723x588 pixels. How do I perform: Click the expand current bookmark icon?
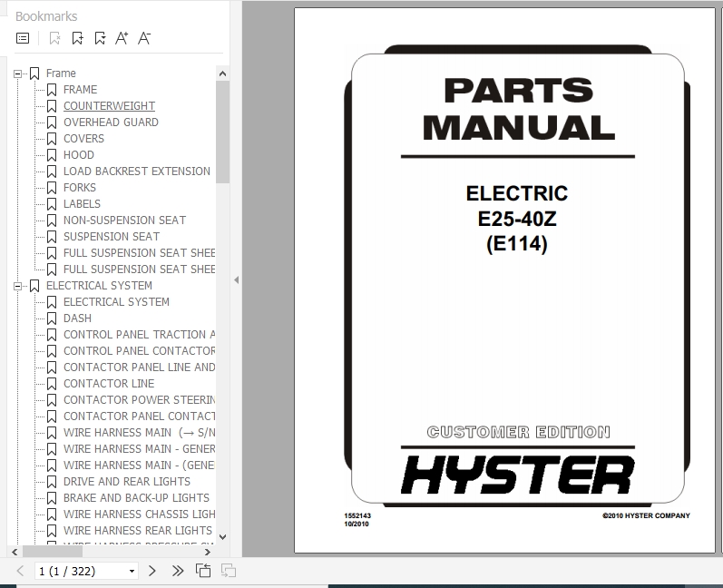pyautogui.click(x=100, y=38)
